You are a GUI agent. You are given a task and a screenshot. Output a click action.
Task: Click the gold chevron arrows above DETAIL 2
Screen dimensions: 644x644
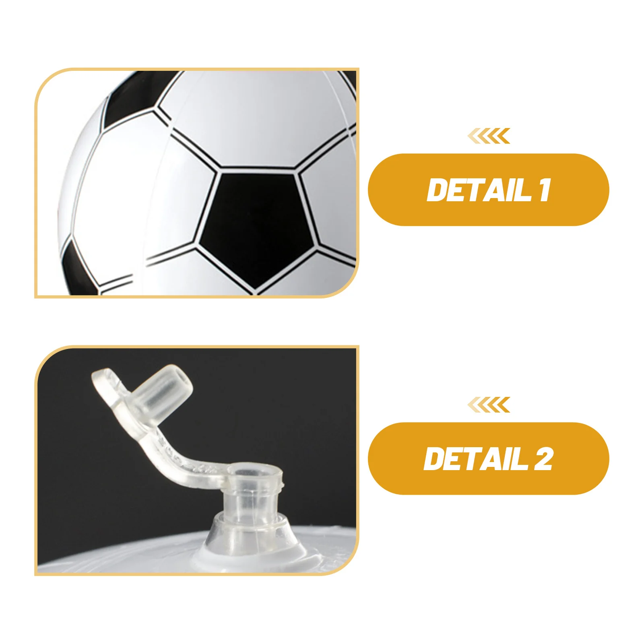tap(489, 405)
